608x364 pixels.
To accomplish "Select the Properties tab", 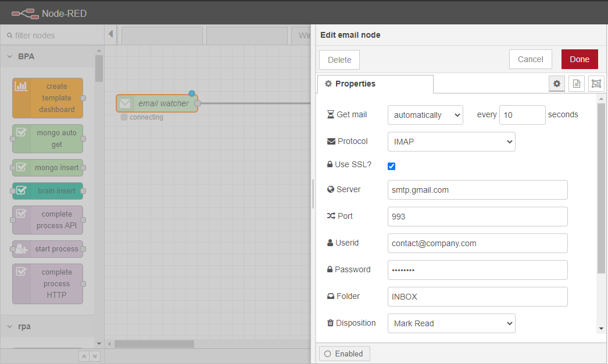I will coord(375,84).
